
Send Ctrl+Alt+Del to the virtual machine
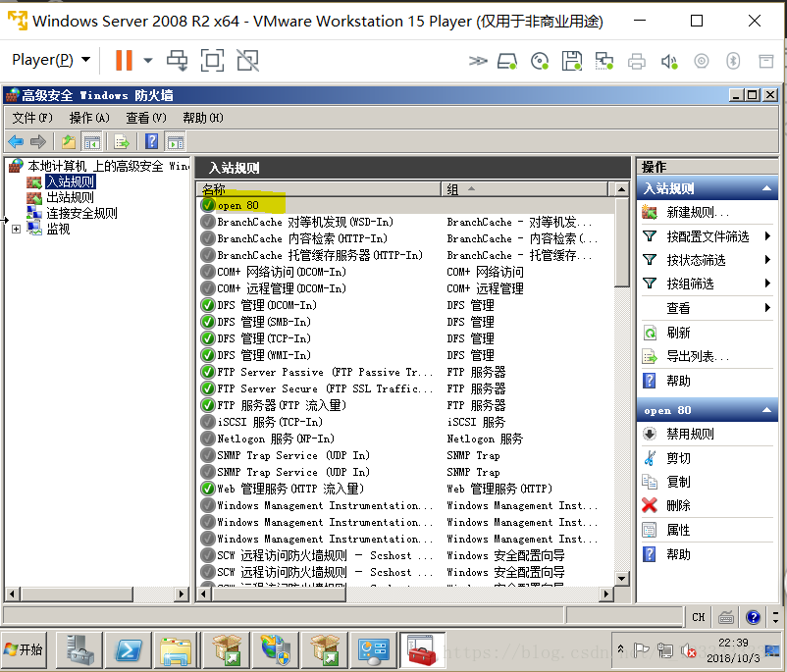pos(178,60)
